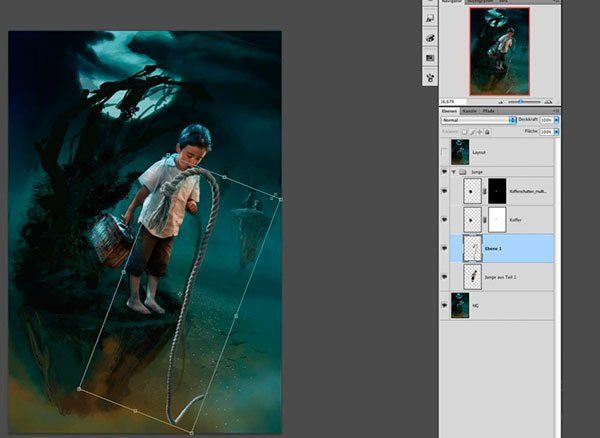
Task: Click the HG layer name
Action: (476, 306)
